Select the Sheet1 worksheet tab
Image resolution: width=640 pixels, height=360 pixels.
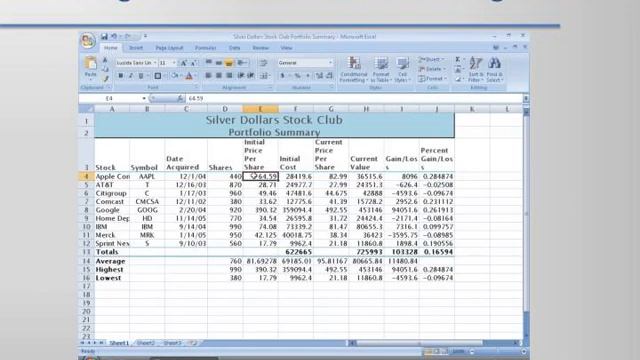pyautogui.click(x=119, y=343)
